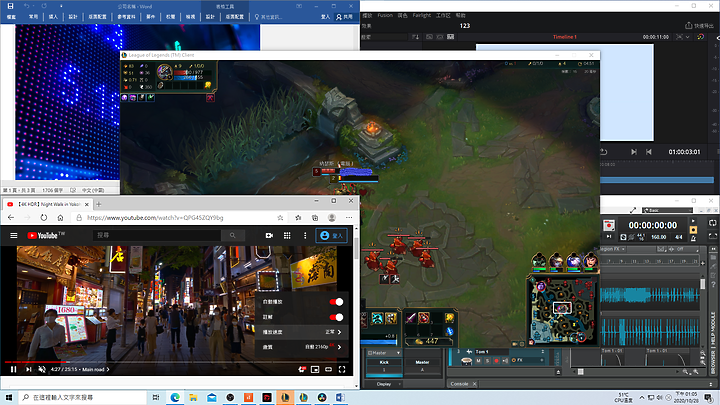Screen dimensions: 720x405
Task: Undo the last action in Word
Action: click(27, 6)
